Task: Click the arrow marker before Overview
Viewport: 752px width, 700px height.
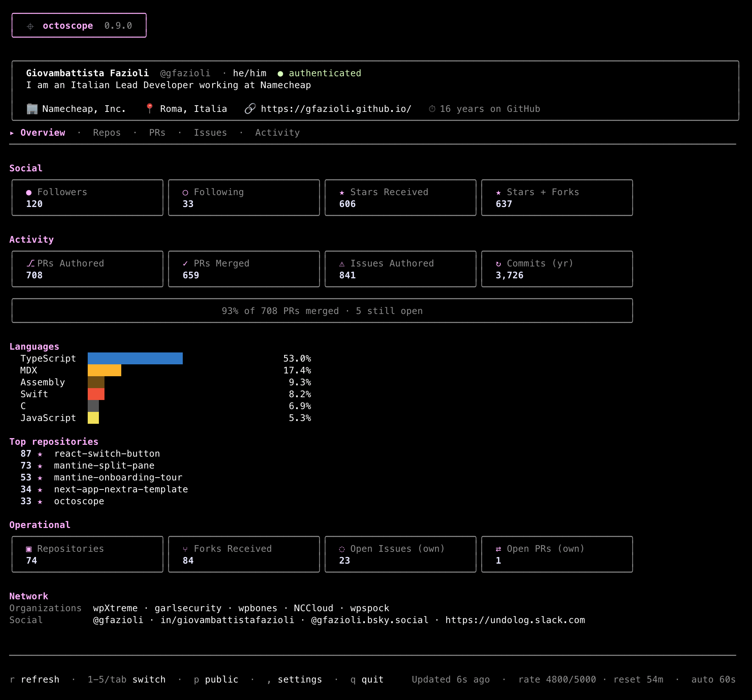Action: tap(12, 133)
